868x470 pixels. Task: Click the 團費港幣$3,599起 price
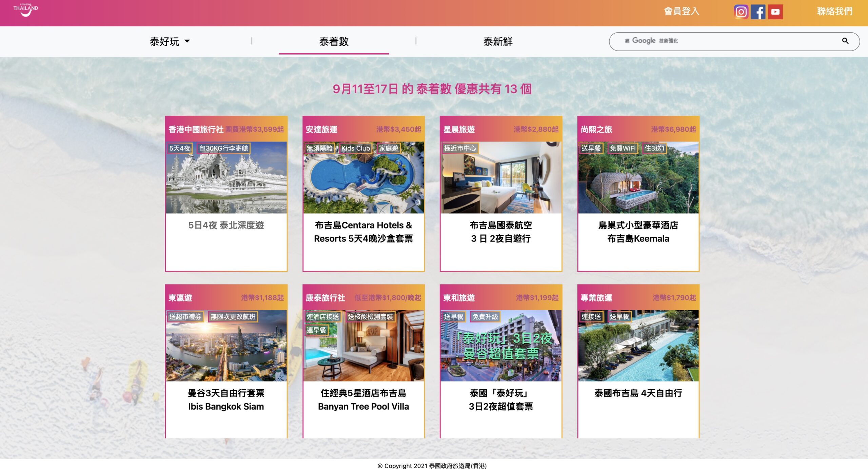point(255,130)
